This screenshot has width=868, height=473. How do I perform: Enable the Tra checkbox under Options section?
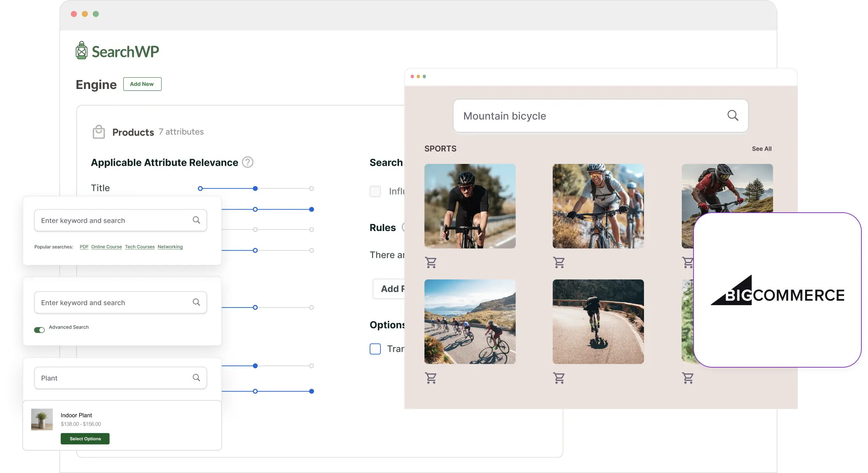[375, 349]
